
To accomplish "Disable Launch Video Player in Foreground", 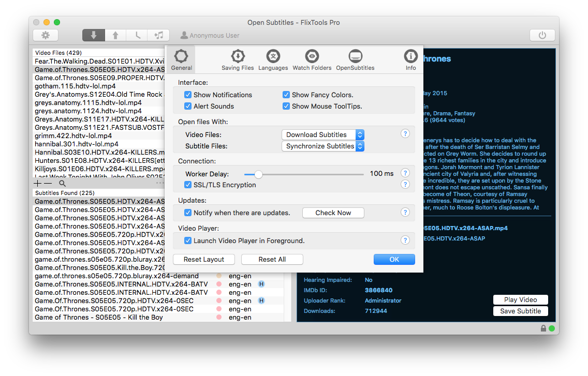I will point(188,240).
